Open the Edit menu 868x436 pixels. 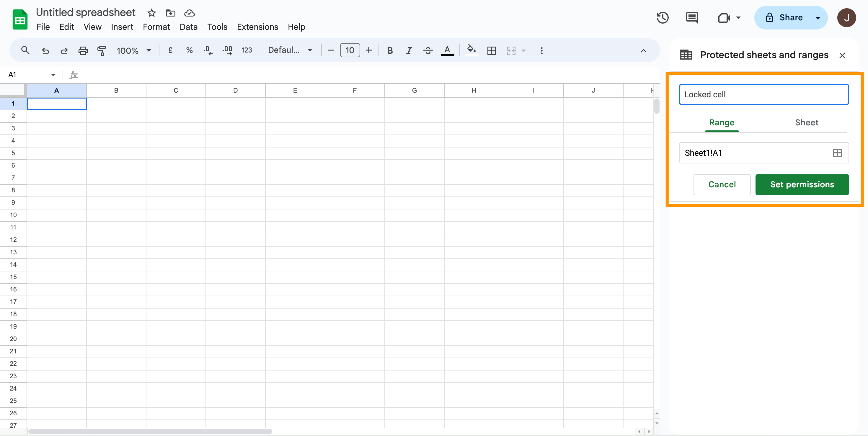point(66,27)
